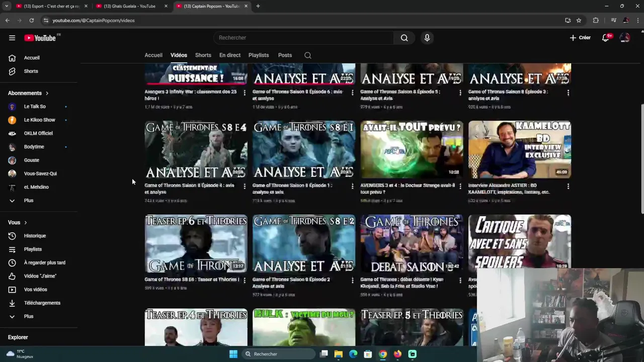
Task: Open the YouTube hamburger guide menu
Action: pyautogui.click(x=12, y=38)
